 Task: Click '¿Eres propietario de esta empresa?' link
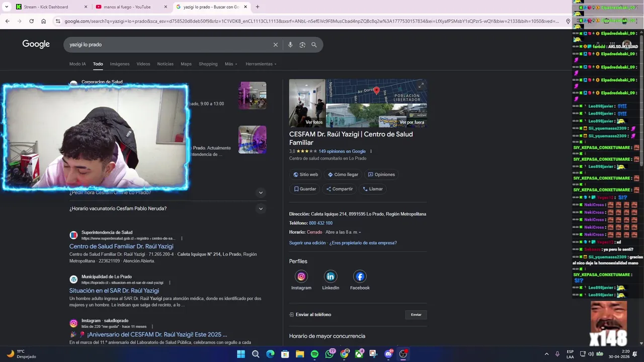tap(364, 243)
